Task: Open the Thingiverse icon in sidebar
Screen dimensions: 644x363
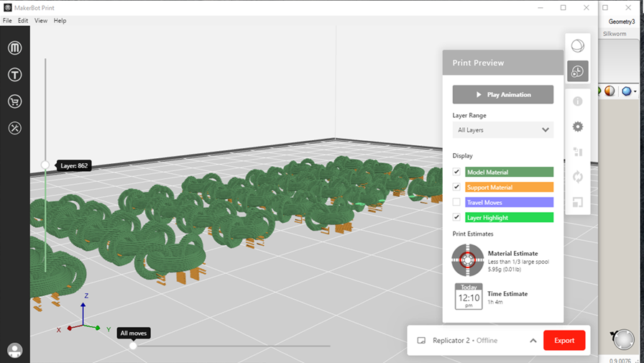Action: pos(15,75)
